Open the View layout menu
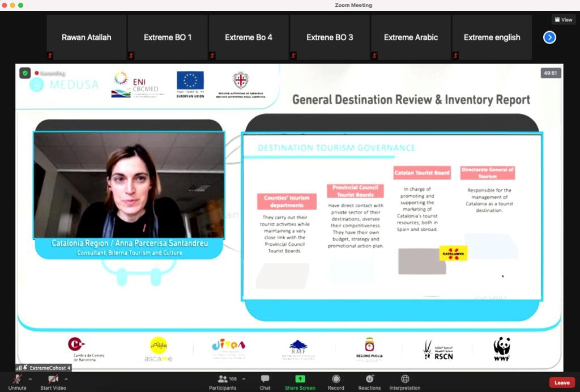Viewport: 580px width, 392px height. pos(564,20)
